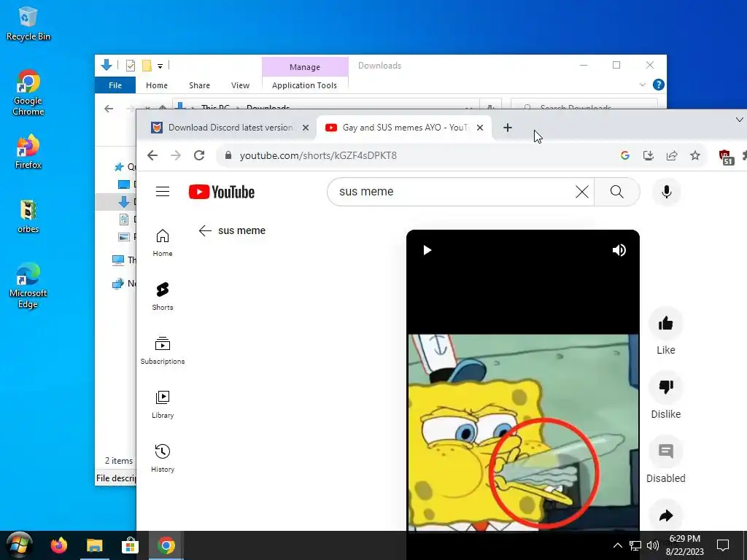Bookmark this page with the star
The width and height of the screenshot is (747, 560).
695,155
